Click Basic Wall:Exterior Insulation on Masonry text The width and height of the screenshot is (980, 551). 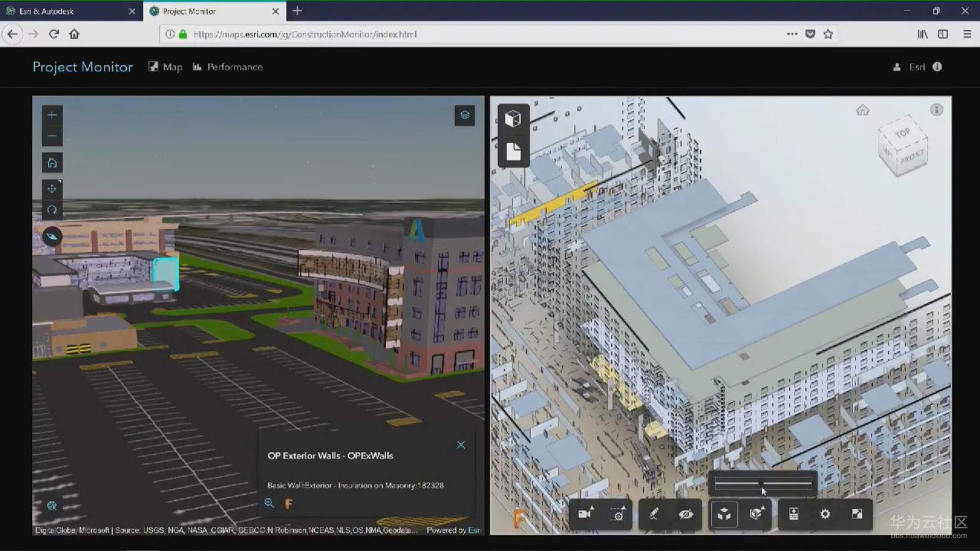(x=355, y=485)
